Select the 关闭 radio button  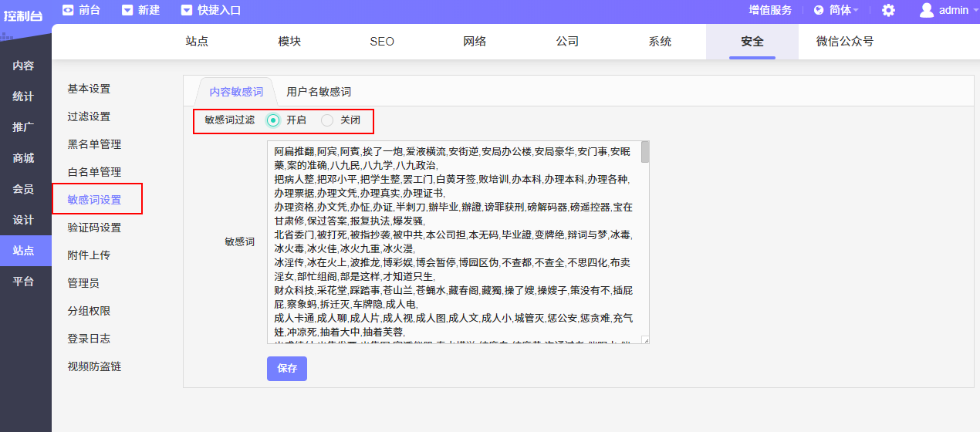[327, 120]
